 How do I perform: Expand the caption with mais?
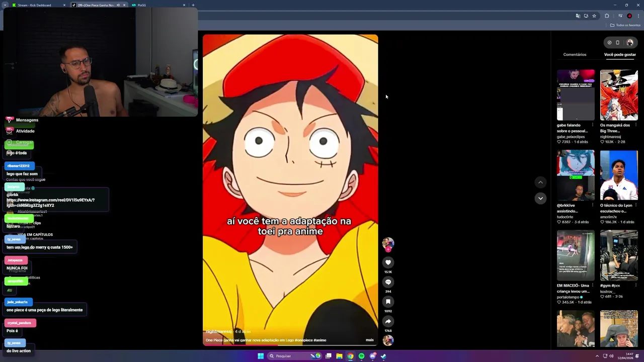tap(370, 340)
